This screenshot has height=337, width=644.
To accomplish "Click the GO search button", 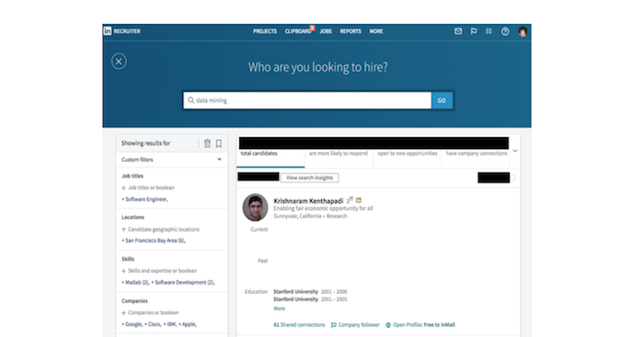I will (x=442, y=100).
